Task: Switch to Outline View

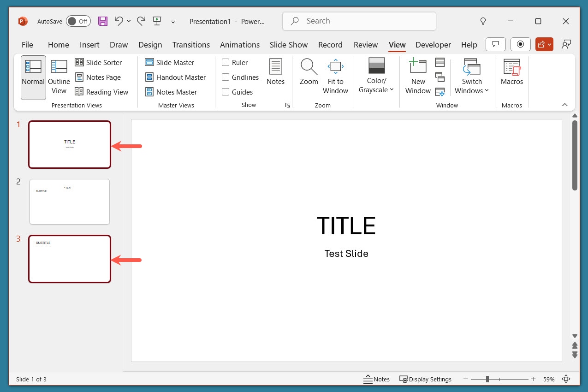Action: pyautogui.click(x=59, y=77)
